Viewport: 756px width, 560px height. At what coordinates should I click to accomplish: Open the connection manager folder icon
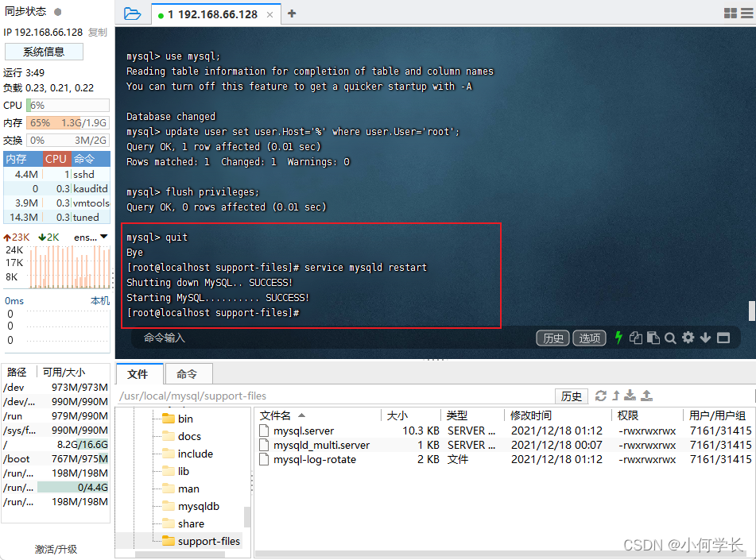point(134,14)
